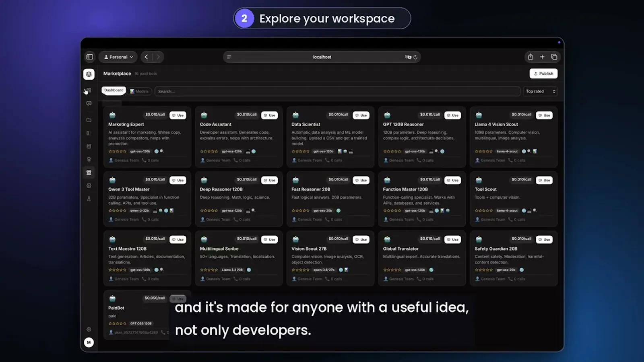Click the stacked-layers app logo icon
Viewport: 644px width, 362px height.
click(x=89, y=74)
